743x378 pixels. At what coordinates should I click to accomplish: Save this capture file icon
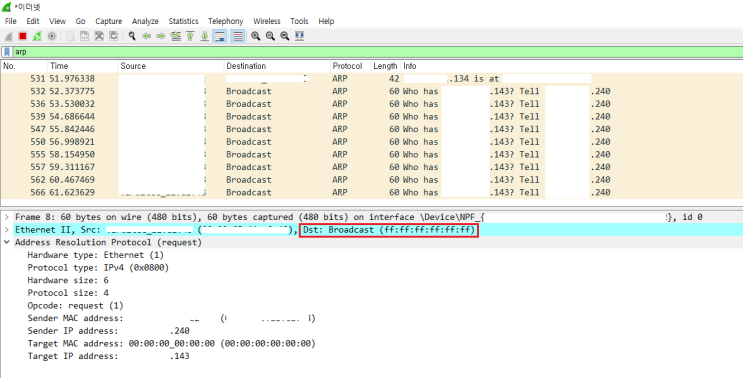click(x=84, y=36)
